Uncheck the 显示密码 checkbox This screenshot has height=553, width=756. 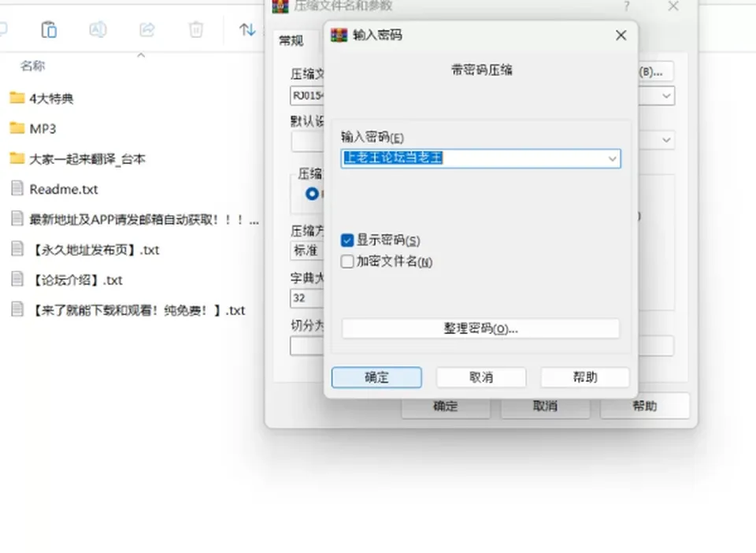[347, 240]
